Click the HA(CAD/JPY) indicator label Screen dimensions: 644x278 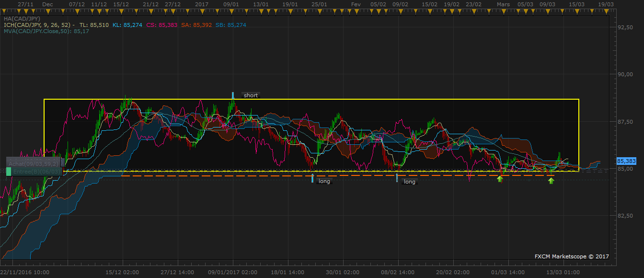[x=21, y=18]
